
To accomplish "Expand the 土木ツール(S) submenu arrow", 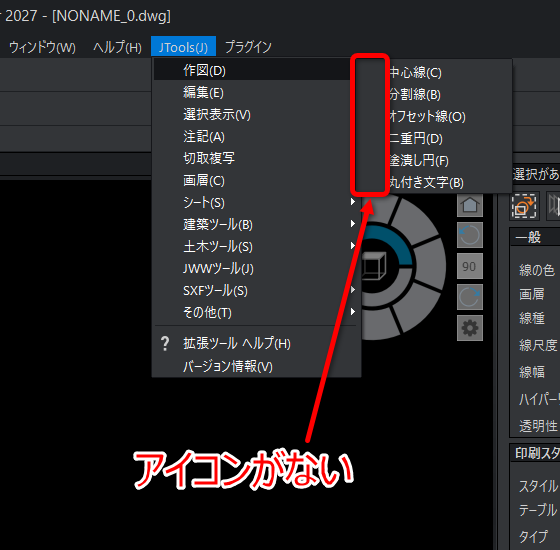I will point(353,246).
